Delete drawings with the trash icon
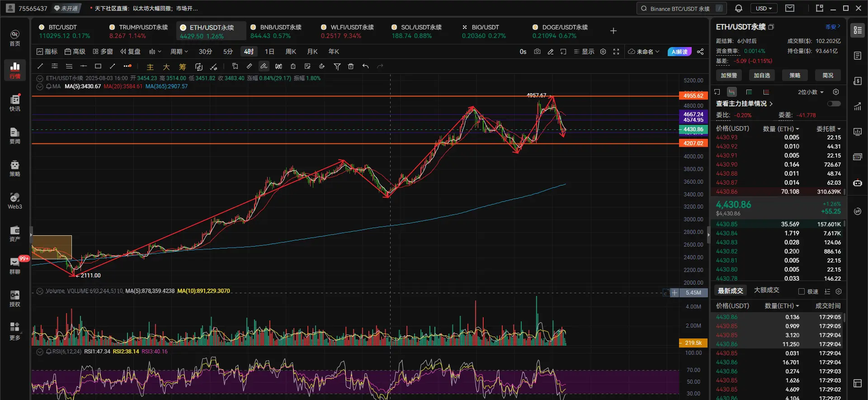The image size is (868, 400). click(351, 66)
